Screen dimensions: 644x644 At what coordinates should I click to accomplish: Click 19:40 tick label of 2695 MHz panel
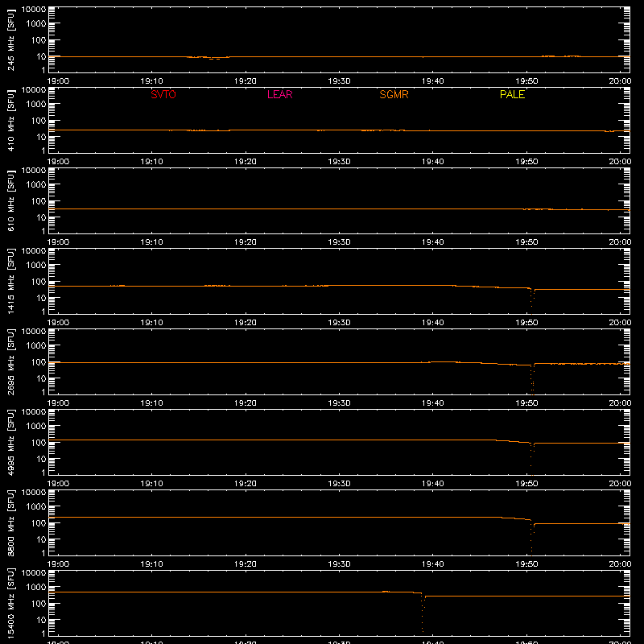pos(432,403)
